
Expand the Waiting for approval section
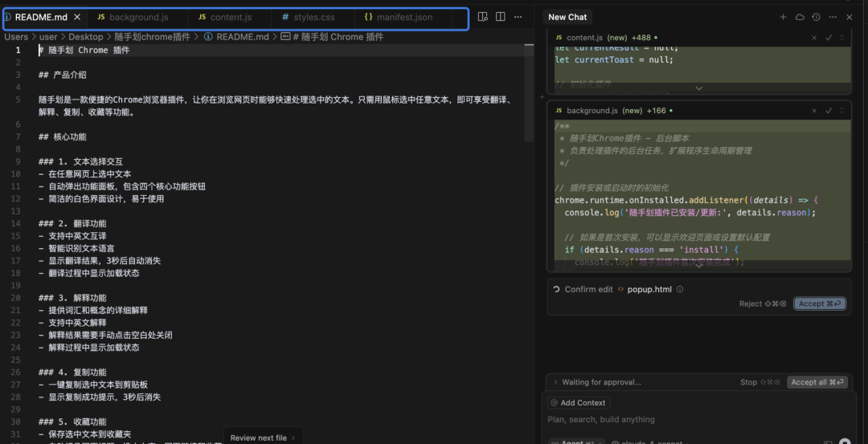[554, 382]
